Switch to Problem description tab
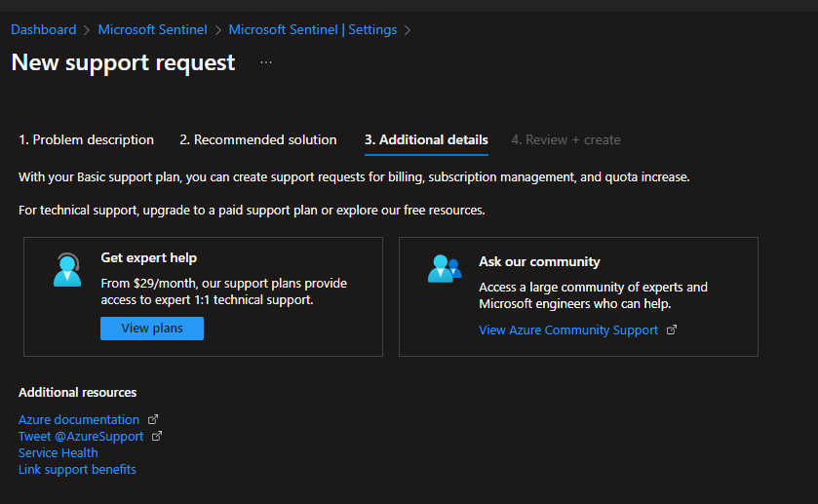This screenshot has width=818, height=504. point(86,140)
